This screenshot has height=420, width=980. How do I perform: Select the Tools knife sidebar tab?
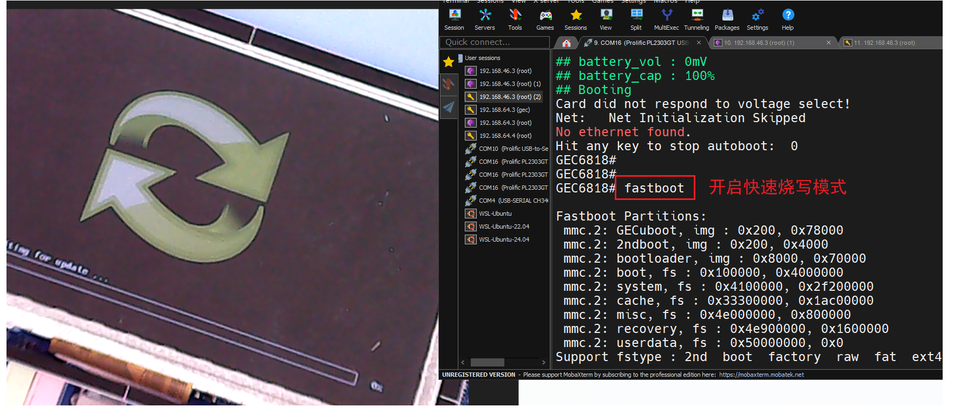pos(449,84)
